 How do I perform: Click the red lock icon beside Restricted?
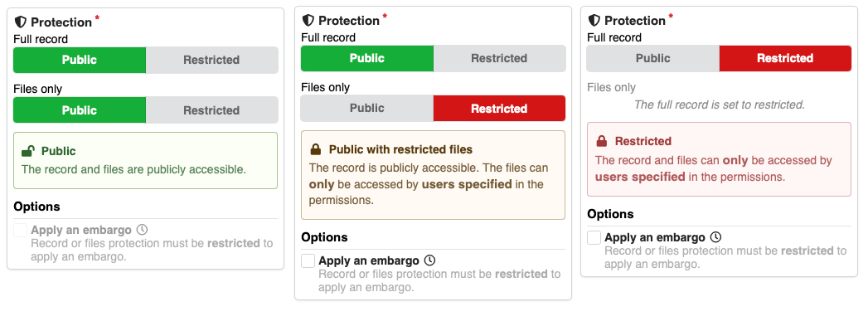pyautogui.click(x=602, y=141)
